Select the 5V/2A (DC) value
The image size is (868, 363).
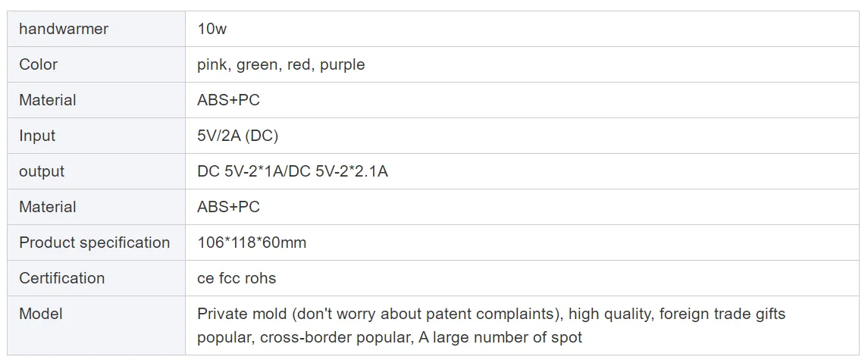pos(237,136)
